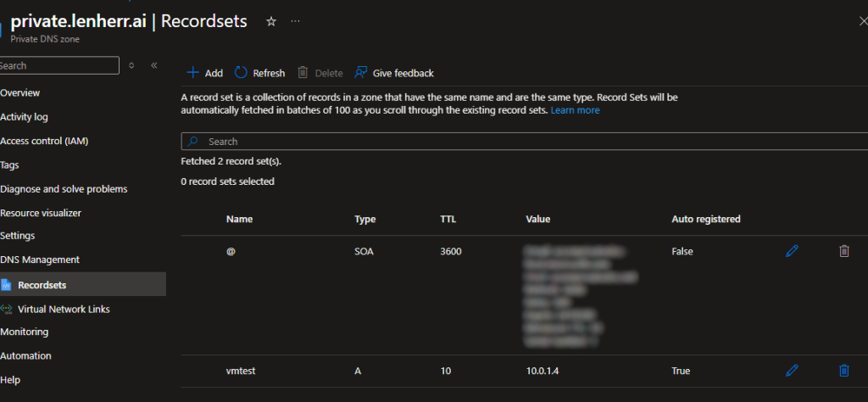The width and height of the screenshot is (868, 402).
Task: Follow the Learn more link
Action: (575, 110)
